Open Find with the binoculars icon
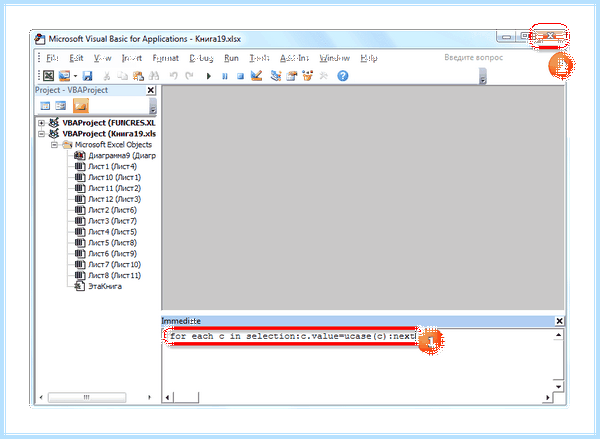Viewport: 600px width, 439px height. click(x=154, y=76)
